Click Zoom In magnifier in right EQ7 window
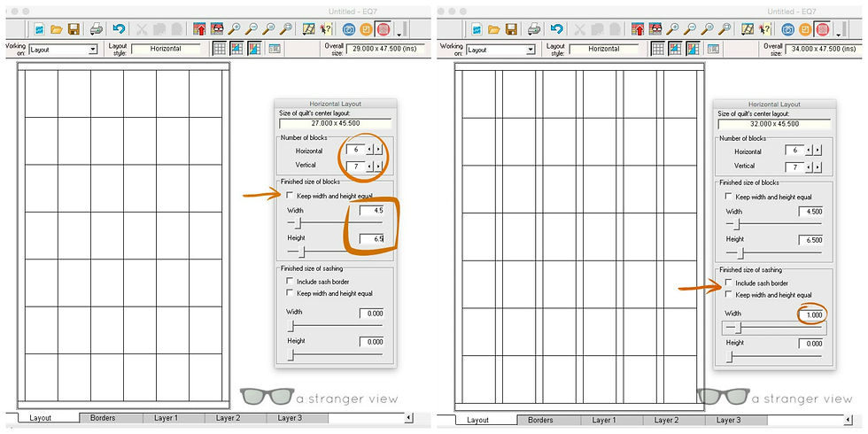Viewport: 868px width, 434px height. (x=672, y=28)
